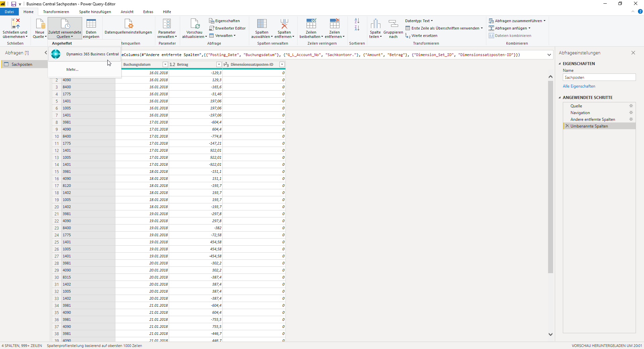Screen dimensions: 644x349
Task: Open Verwalten dropdown in Abfrage group
Action: 222,36
